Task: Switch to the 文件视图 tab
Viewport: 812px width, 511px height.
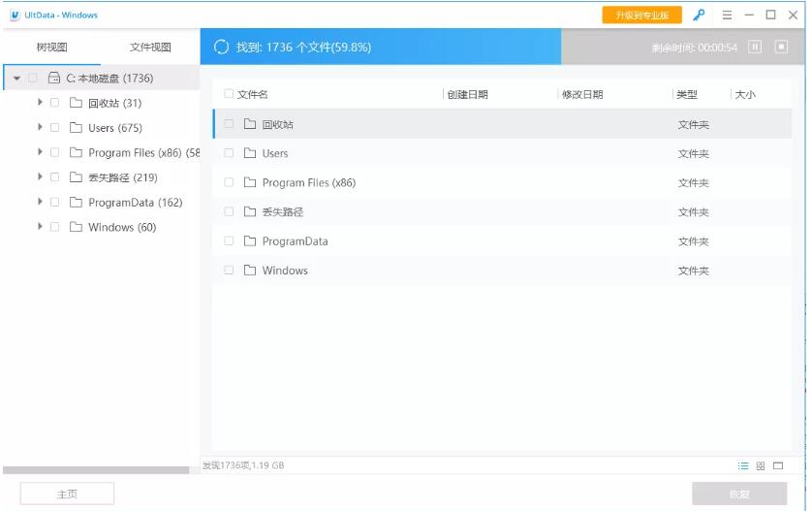Action: click(150, 47)
